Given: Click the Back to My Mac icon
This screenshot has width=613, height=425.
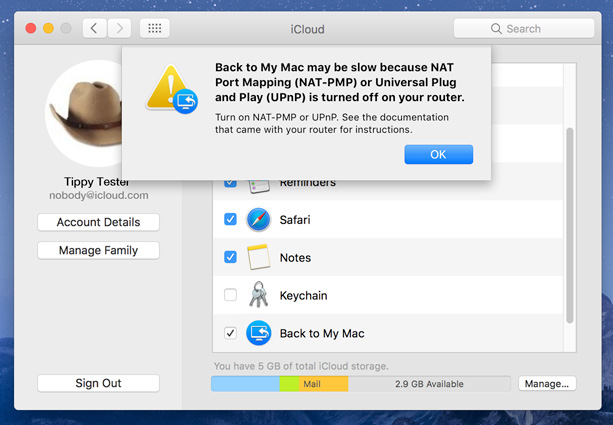Looking at the screenshot, I should point(258,333).
